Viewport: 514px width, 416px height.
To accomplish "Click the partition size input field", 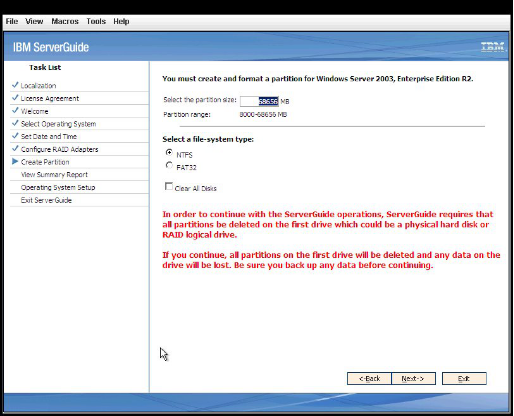I will tap(259, 101).
